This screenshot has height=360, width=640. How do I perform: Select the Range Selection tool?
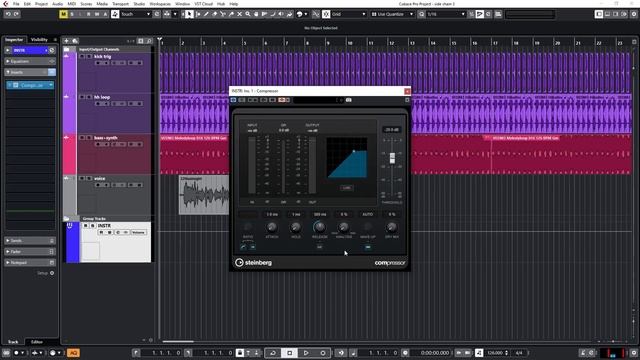(x=198, y=14)
